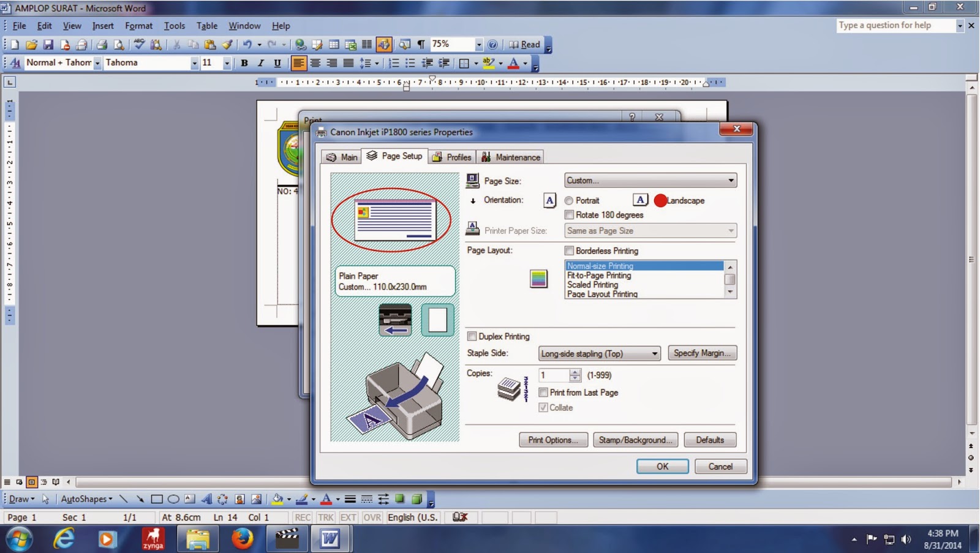Viewport: 980px width, 553px height.
Task: Switch to Reading mode with the Read button
Action: coord(524,45)
